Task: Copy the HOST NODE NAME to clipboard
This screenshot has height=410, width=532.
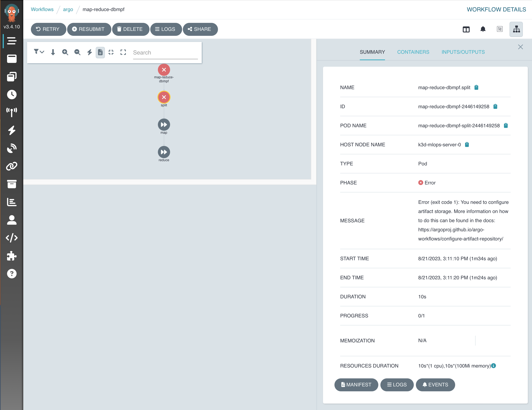Action: (467, 145)
